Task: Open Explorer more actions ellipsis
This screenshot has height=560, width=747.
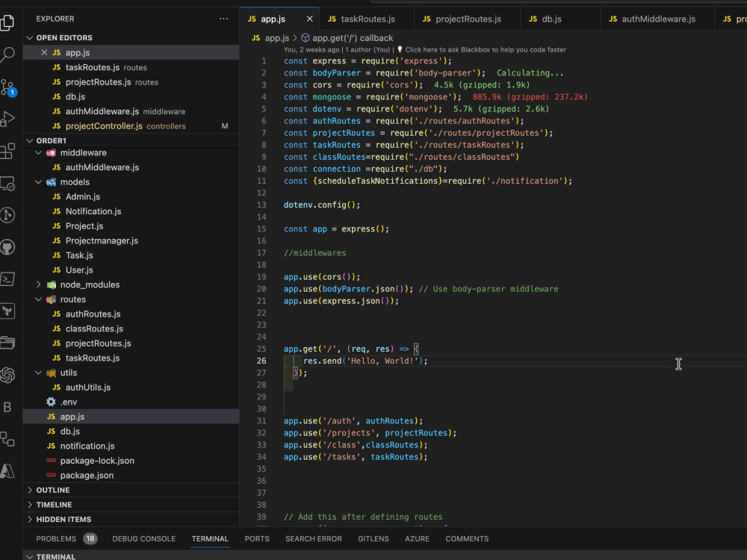Action: [223, 19]
